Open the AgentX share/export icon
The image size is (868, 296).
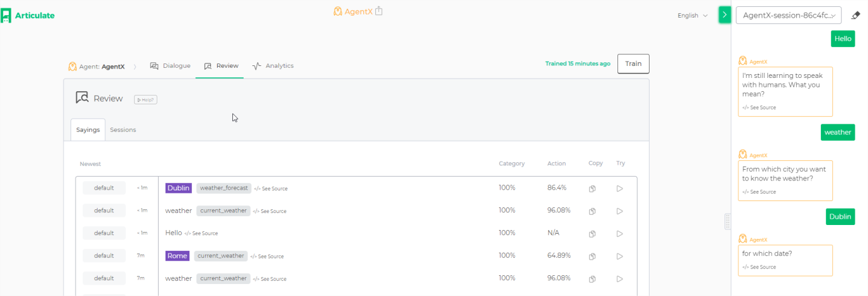point(379,11)
